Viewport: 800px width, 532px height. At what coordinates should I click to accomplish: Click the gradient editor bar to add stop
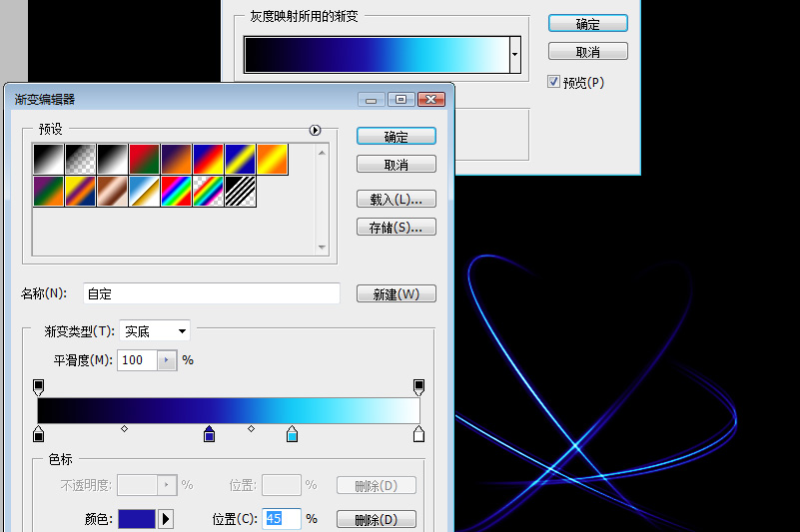(x=229, y=410)
